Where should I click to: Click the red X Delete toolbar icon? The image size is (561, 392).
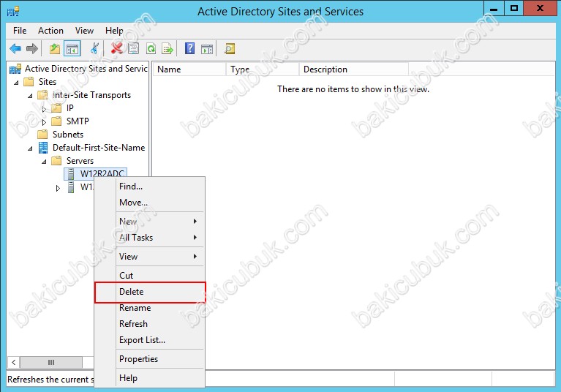(x=116, y=48)
